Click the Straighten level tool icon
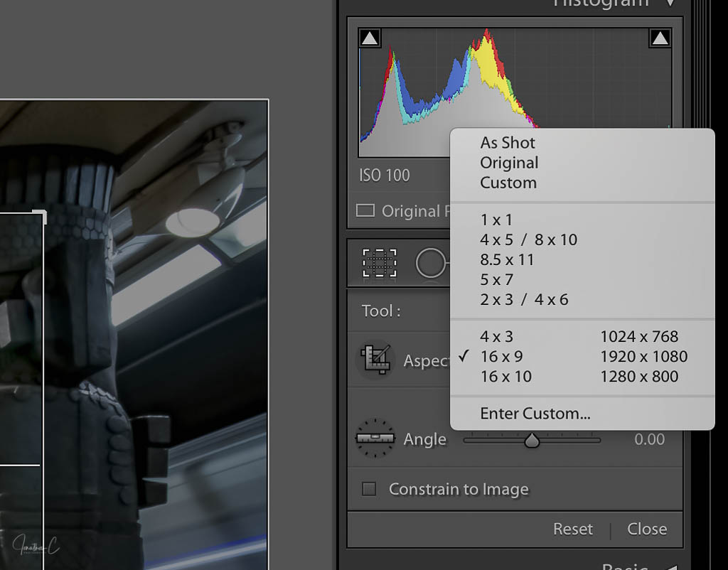 tap(374, 439)
